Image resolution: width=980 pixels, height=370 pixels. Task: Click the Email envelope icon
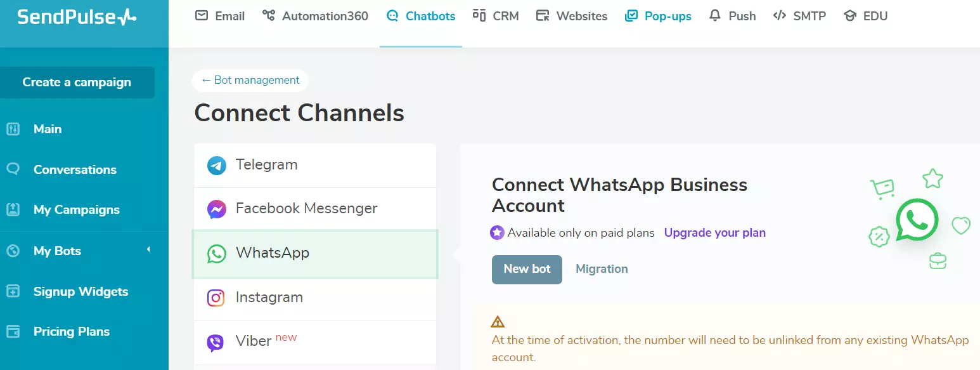point(202,15)
